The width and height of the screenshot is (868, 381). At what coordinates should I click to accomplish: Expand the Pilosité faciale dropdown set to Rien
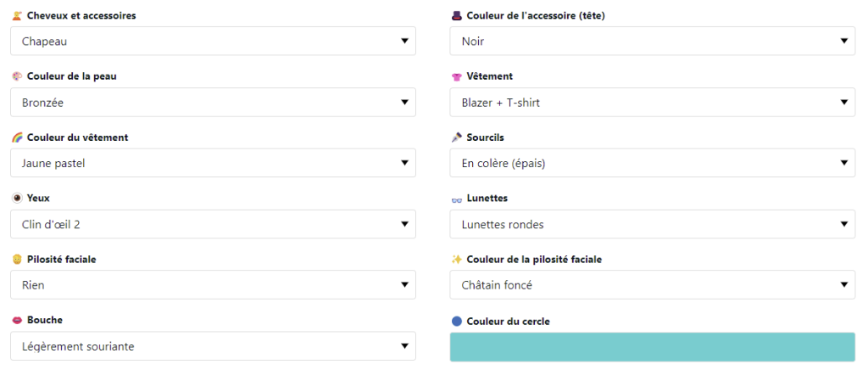click(213, 284)
